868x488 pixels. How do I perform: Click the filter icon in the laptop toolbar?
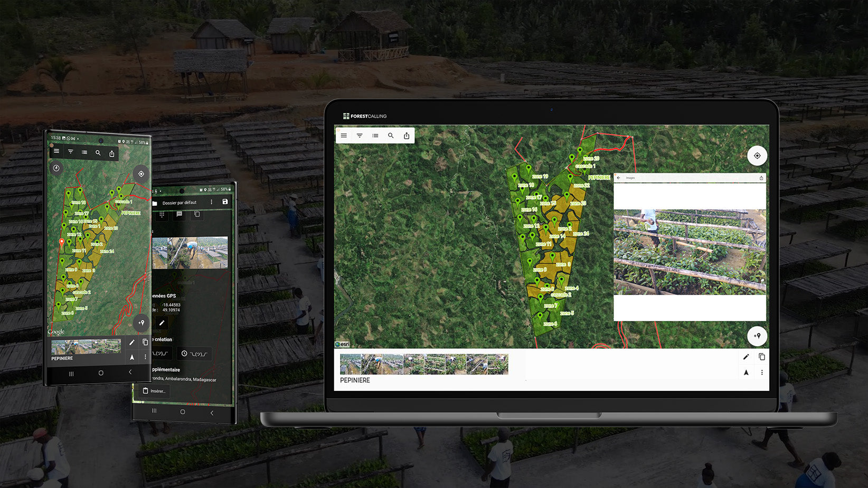point(360,136)
